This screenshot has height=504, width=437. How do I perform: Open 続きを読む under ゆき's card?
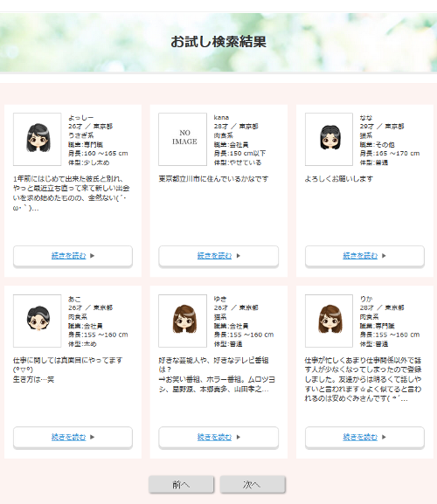pos(214,437)
